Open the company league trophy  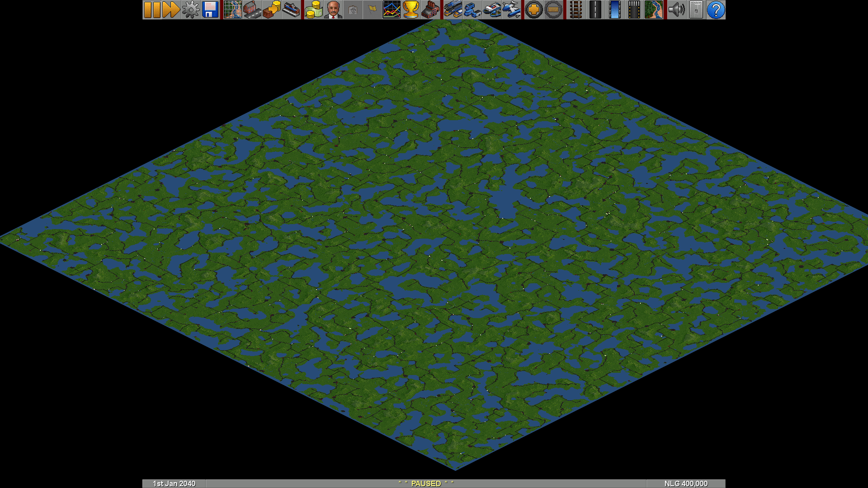[411, 9]
